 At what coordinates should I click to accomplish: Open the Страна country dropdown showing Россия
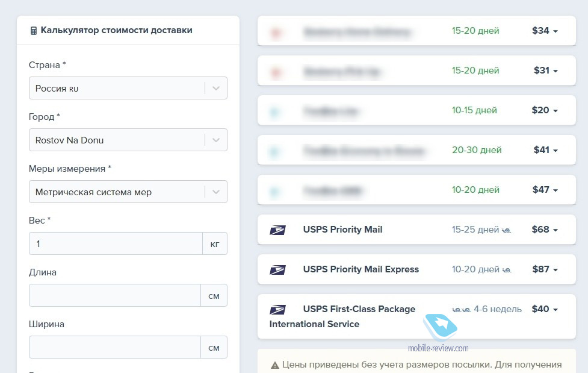128,88
